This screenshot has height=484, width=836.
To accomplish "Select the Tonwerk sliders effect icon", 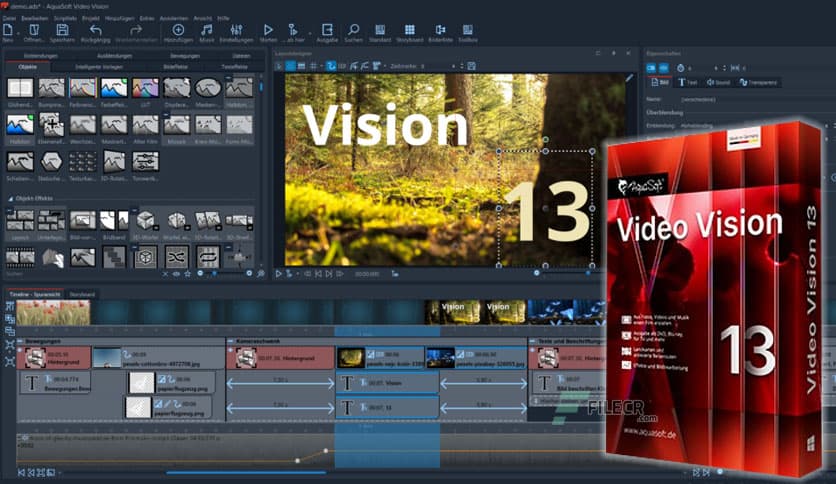I will 145,162.
